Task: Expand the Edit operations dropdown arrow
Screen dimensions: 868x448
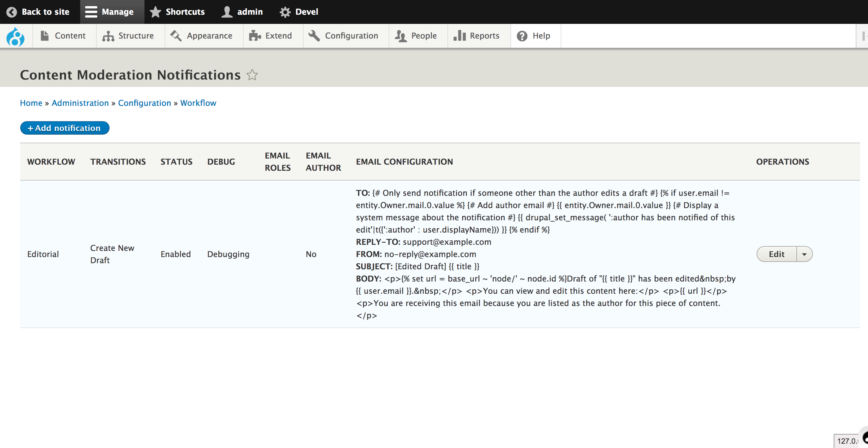Action: [804, 254]
